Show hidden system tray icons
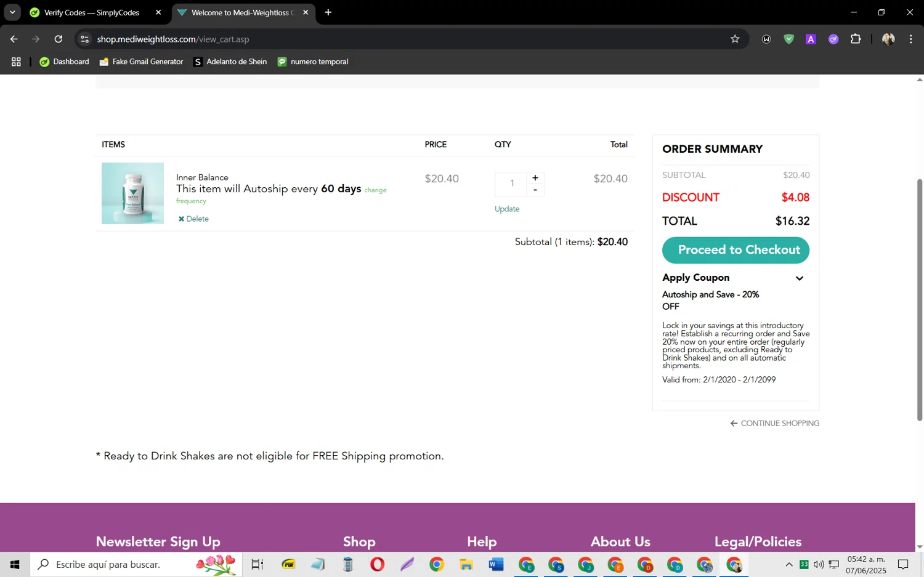The image size is (924, 577). click(788, 564)
